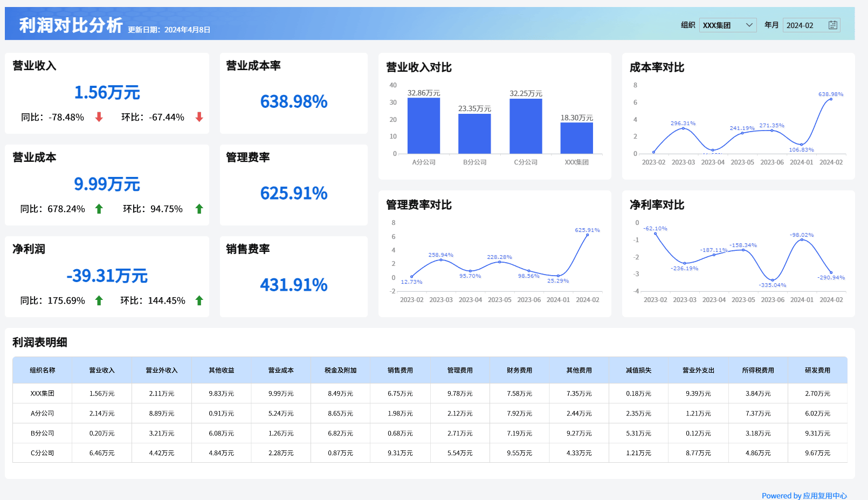The image size is (868, 500).
Task: Click 1.56万元 value in 营业收入 card
Action: coord(107,92)
